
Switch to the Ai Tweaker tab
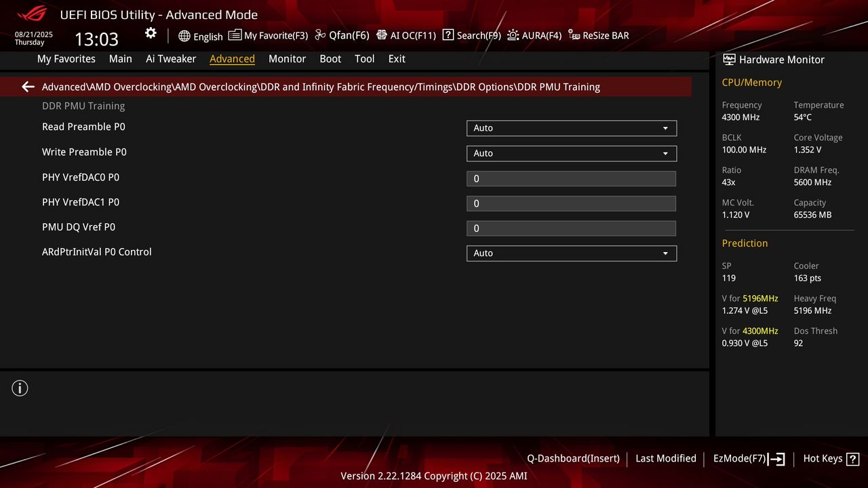pyautogui.click(x=171, y=59)
